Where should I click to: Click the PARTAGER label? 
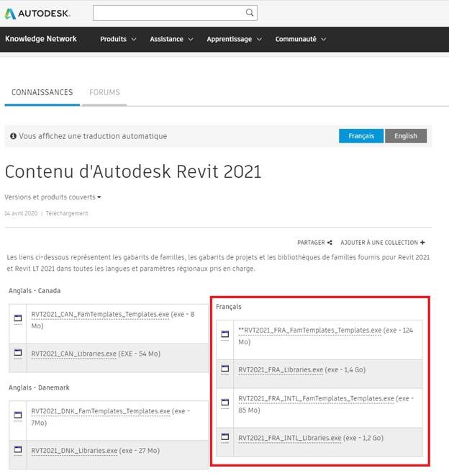coord(311,243)
